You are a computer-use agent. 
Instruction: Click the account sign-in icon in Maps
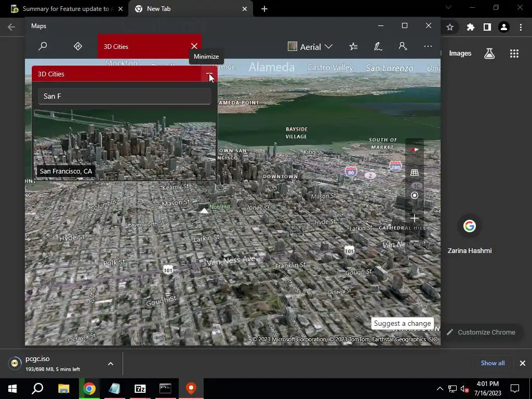403,46
